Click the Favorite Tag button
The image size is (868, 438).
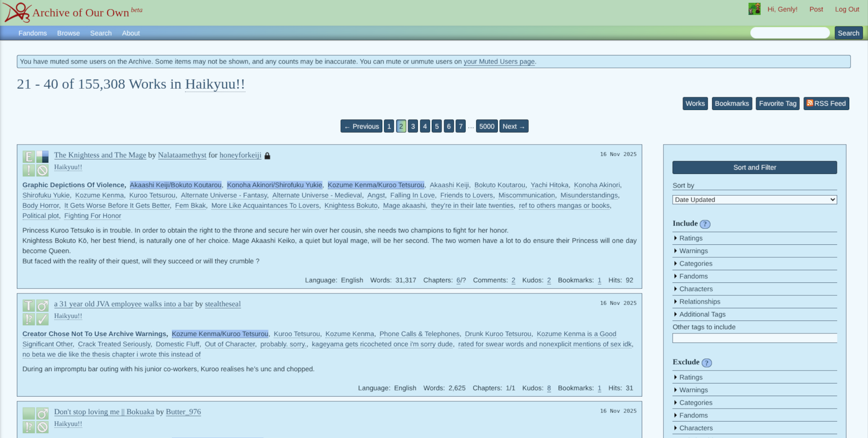click(x=777, y=104)
